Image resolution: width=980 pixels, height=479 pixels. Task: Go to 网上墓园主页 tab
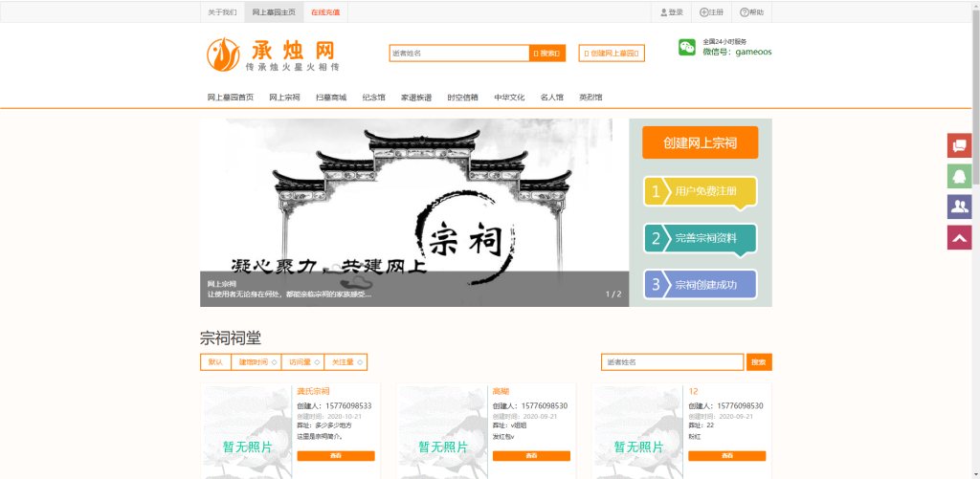(274, 11)
